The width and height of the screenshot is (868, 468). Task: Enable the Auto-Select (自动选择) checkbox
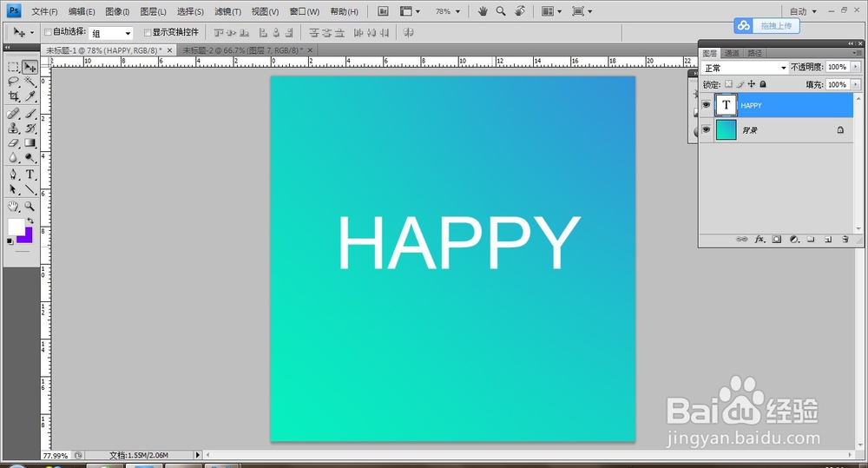click(x=48, y=32)
